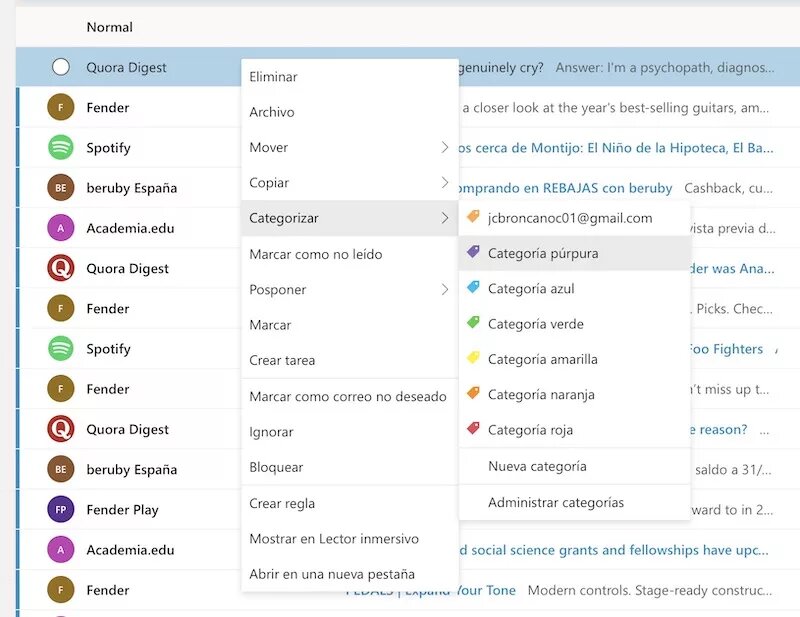Screen dimensions: 800x617
Task: Click the red category tag icon
Action: 474,430
